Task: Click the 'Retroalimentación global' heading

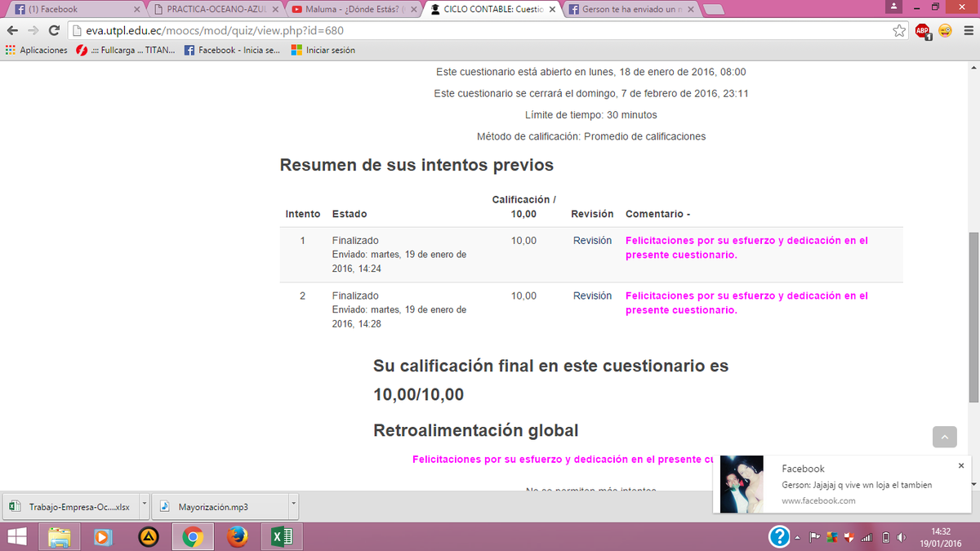Action: point(476,430)
